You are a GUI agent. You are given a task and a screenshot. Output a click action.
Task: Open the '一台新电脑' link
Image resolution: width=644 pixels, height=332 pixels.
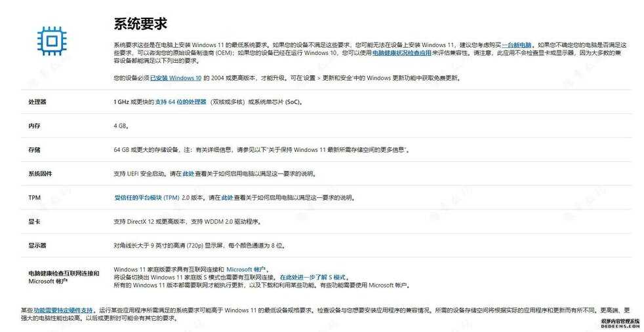point(517,45)
